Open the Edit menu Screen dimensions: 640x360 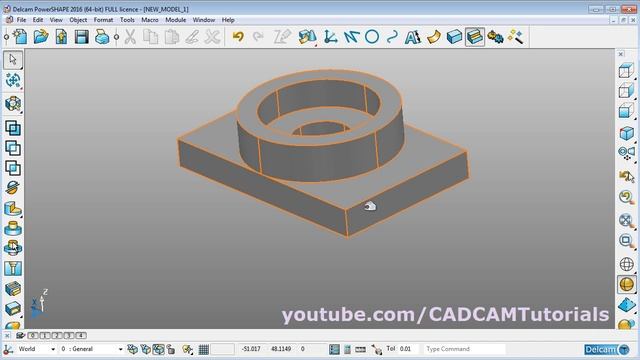pyautogui.click(x=38, y=20)
